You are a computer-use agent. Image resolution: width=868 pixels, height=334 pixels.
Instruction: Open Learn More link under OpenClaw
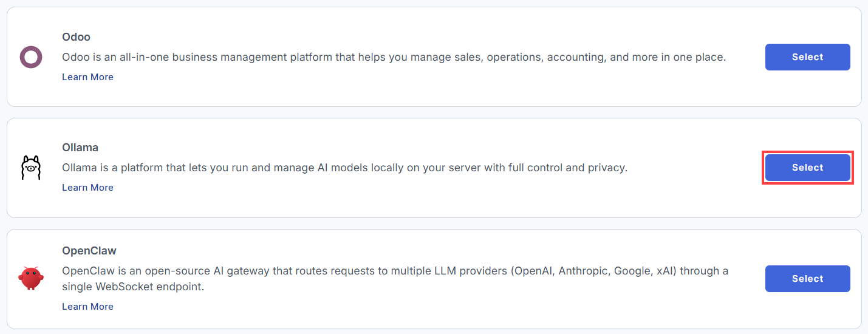[87, 307]
